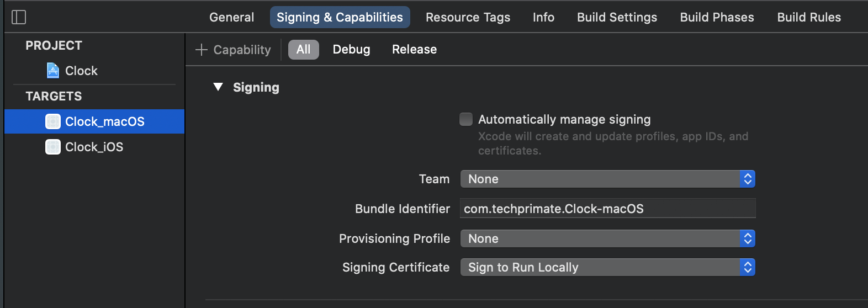The width and height of the screenshot is (868, 308).
Task: Open the Provisioning Profile dropdown
Action: pyautogui.click(x=607, y=238)
